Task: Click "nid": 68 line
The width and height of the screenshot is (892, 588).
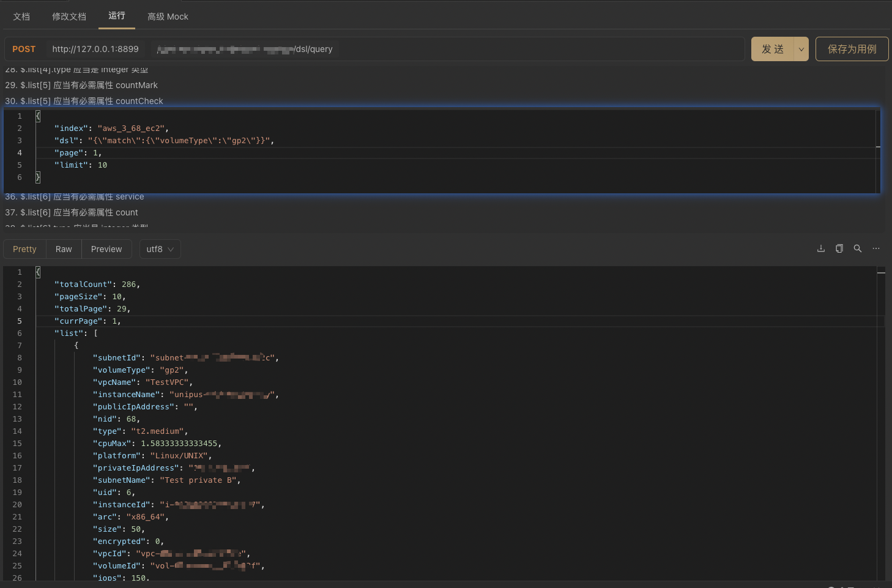Action: coord(116,419)
